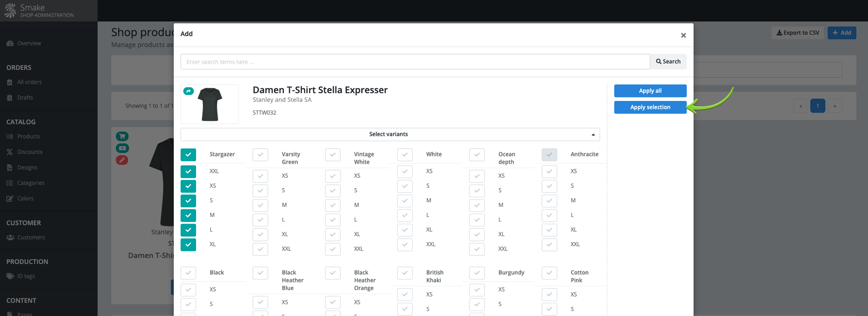Check British Khaki color checkbox
The image size is (868, 316).
pyautogui.click(x=405, y=273)
